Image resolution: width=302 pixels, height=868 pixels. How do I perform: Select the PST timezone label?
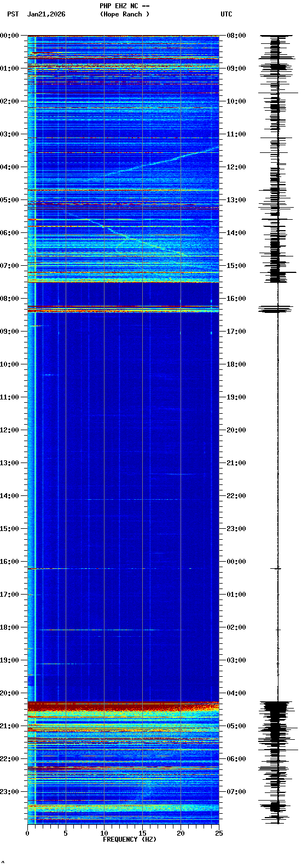point(13,14)
